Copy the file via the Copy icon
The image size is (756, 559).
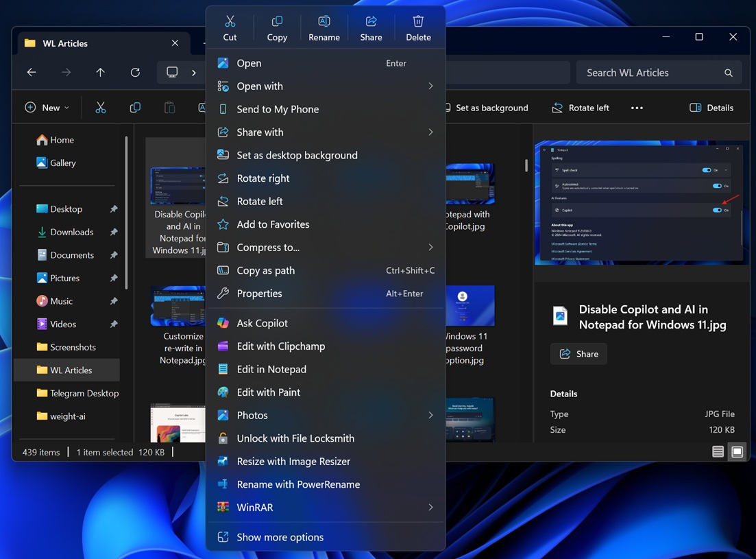[x=276, y=27]
